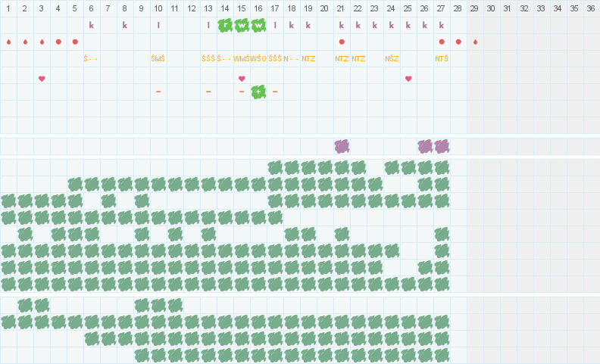Select the heart icon on day 25
Viewport: 600px width, 364px height.
pos(408,79)
